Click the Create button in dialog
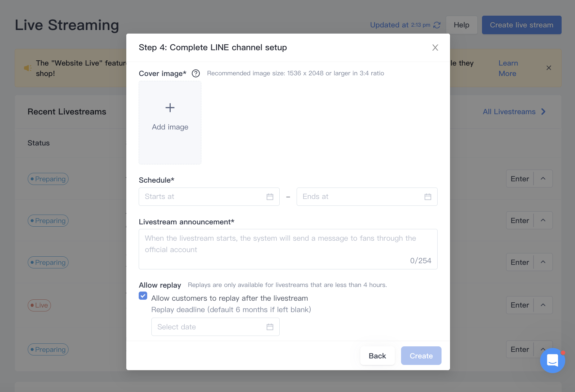This screenshot has height=392, width=575. pos(421,356)
